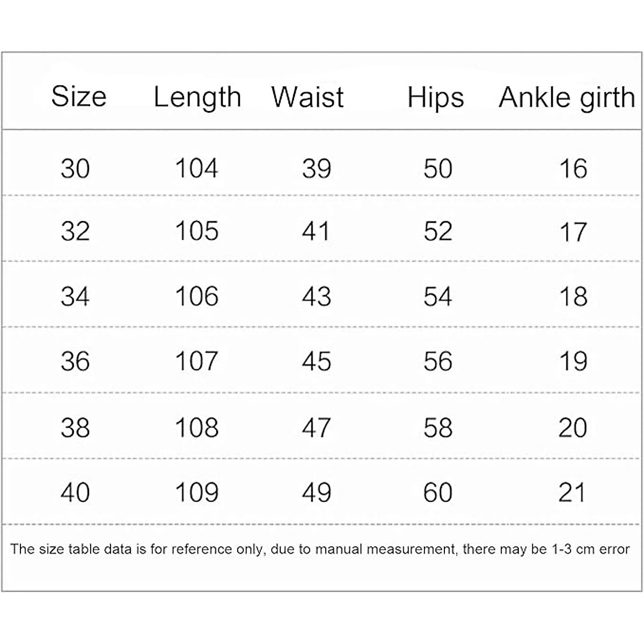Click size 30 in the first row
The image size is (644, 644).
click(75, 169)
